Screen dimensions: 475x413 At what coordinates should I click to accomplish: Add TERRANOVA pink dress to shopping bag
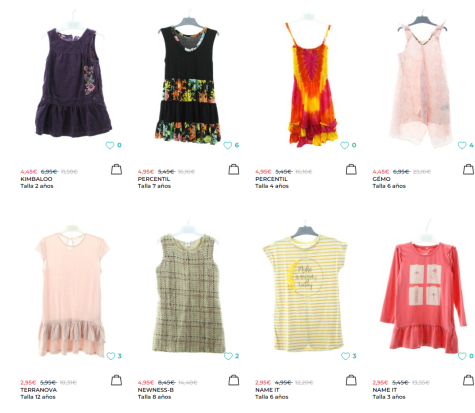tap(116, 380)
